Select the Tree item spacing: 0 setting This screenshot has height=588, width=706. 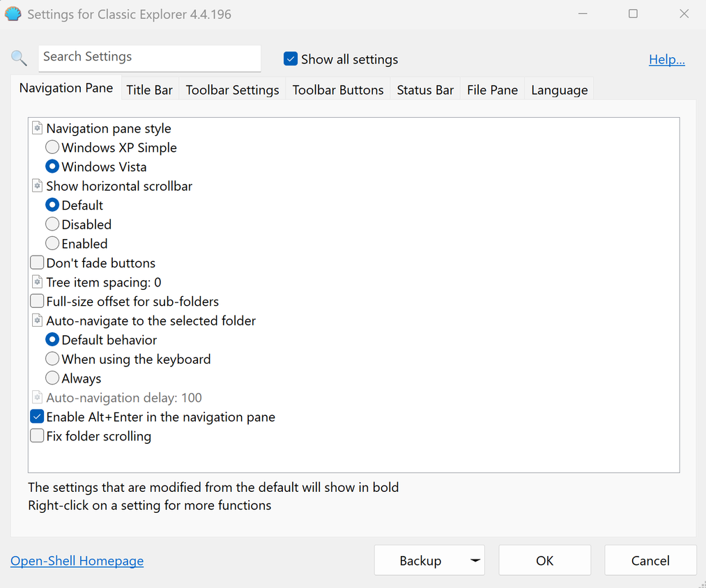click(104, 282)
